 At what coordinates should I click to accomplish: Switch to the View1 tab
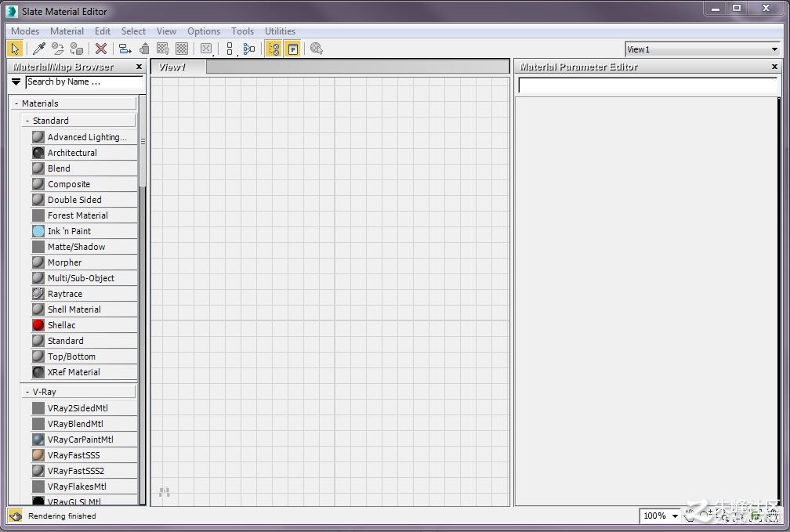pyautogui.click(x=179, y=67)
